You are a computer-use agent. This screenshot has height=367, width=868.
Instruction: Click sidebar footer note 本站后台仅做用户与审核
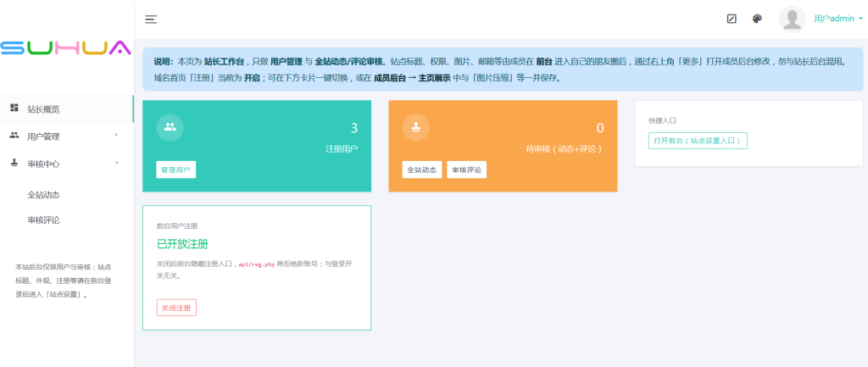tap(64, 281)
